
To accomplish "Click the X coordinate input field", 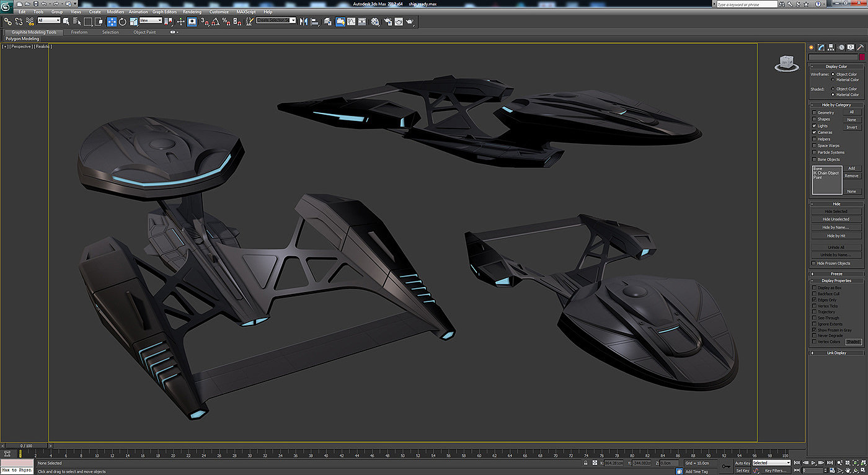I will 613,463.
